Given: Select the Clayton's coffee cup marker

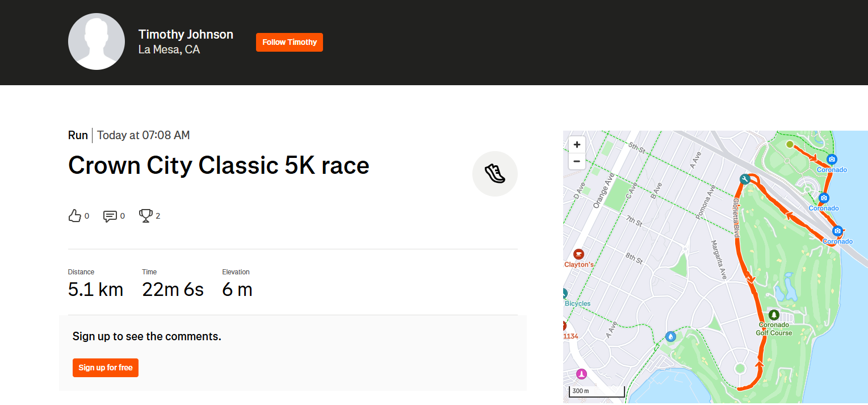Looking at the screenshot, I should (578, 254).
